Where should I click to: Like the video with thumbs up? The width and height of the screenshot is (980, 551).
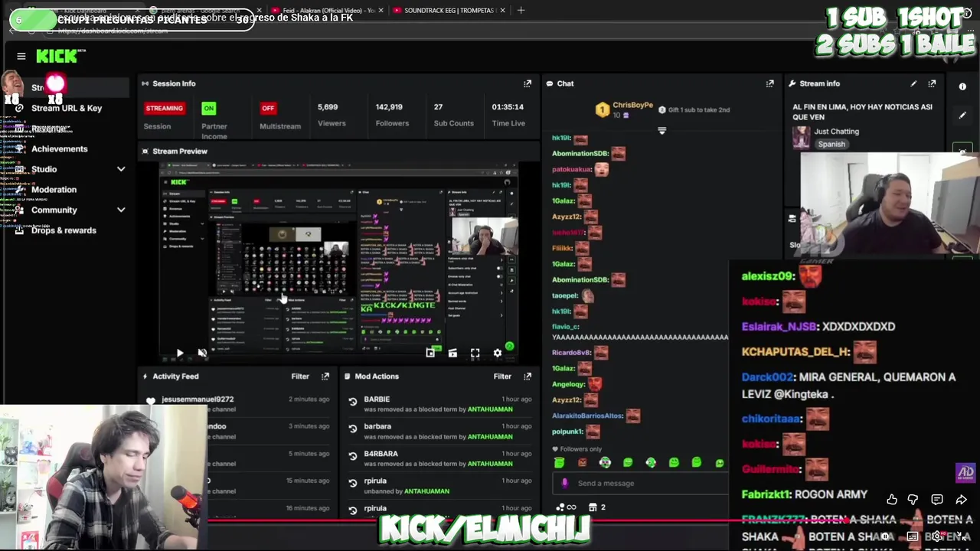(892, 500)
